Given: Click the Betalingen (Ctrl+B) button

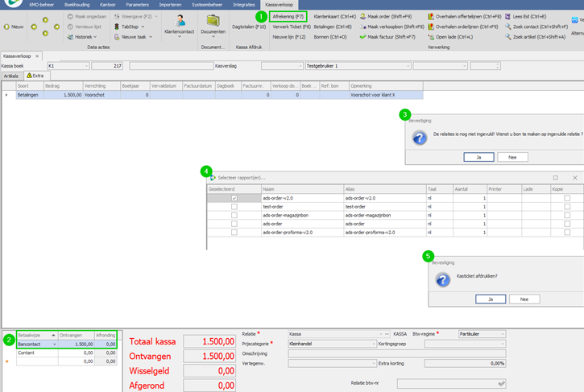Looking at the screenshot, I should (333, 27).
